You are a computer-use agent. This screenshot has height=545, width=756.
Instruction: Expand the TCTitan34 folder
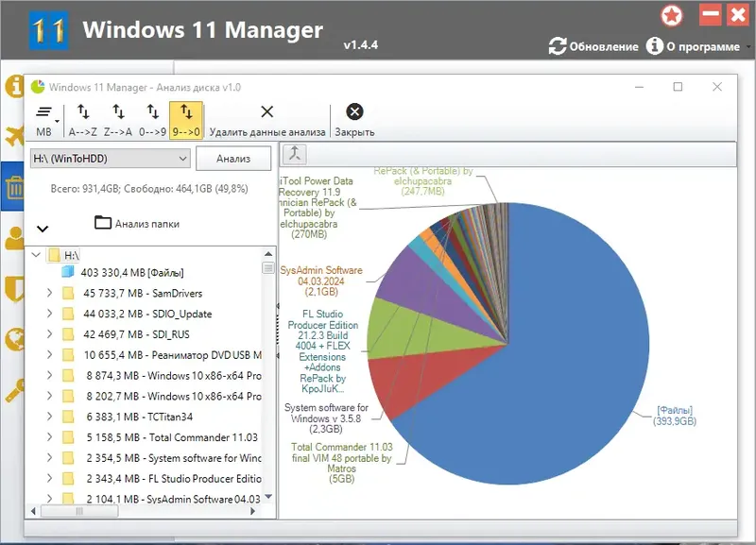49,416
